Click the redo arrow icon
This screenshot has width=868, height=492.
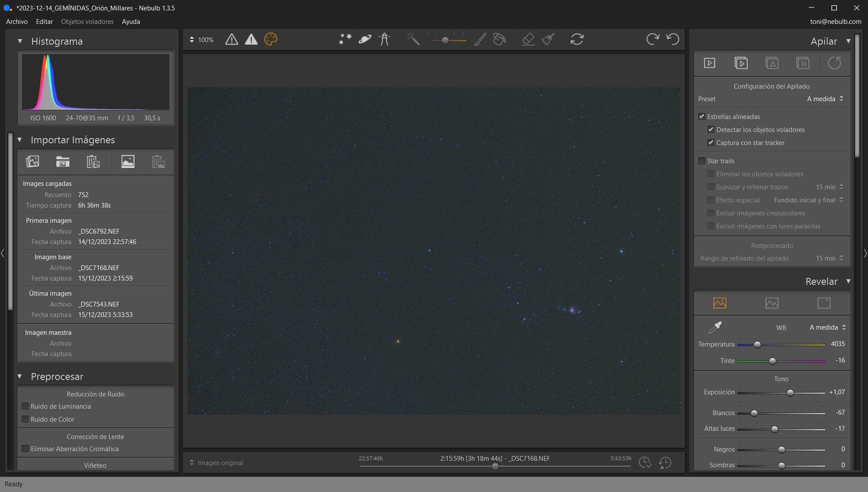tap(653, 40)
